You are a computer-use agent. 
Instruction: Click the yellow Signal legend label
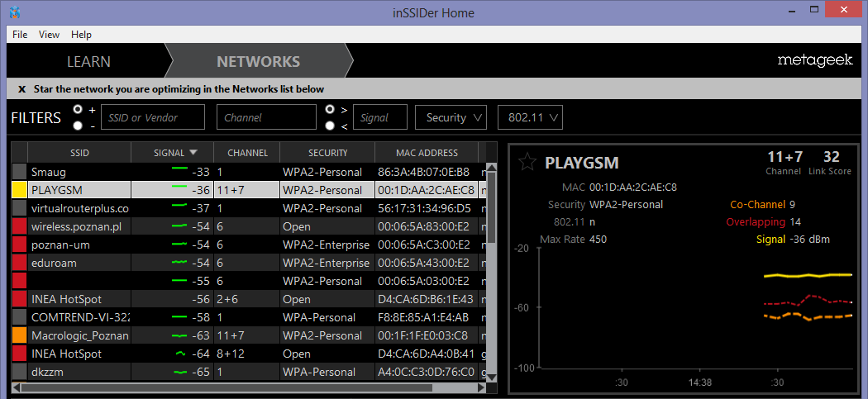pyautogui.click(x=770, y=239)
